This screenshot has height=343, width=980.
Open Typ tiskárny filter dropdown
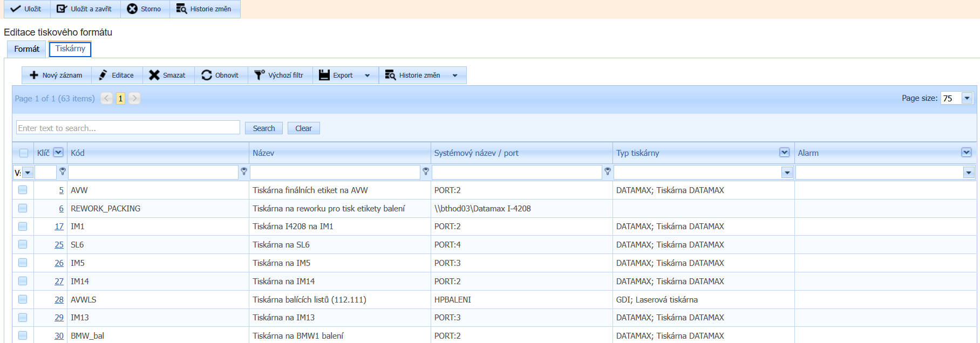pos(787,173)
